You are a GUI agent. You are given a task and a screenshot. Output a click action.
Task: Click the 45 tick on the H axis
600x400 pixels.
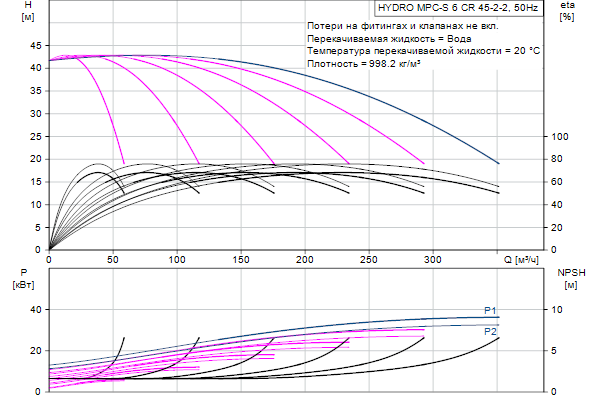coord(36,45)
